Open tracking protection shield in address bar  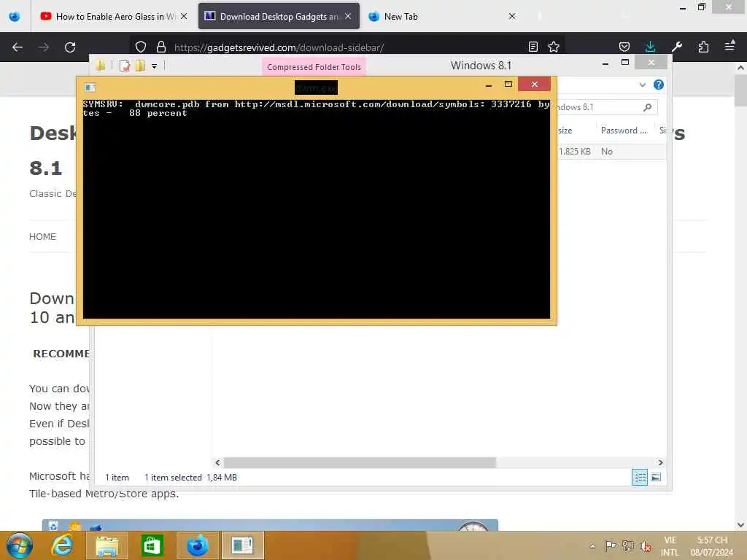[141, 47]
